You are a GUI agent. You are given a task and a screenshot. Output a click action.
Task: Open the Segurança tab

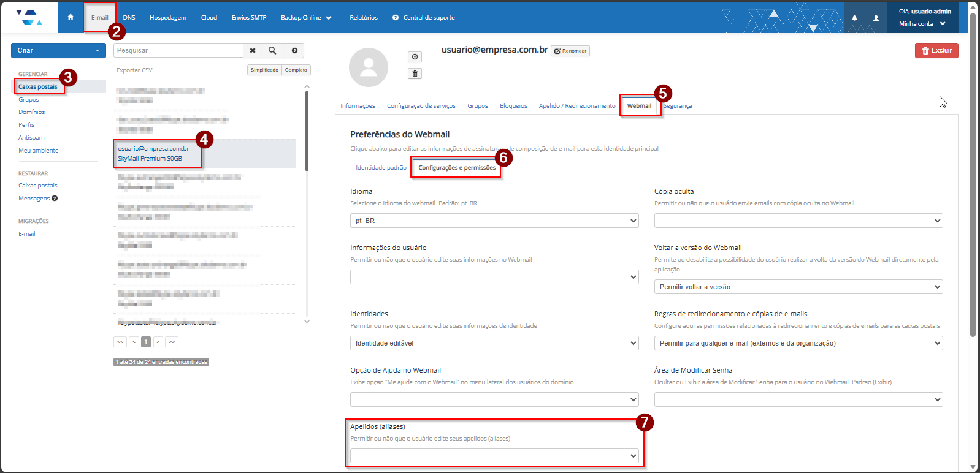678,106
